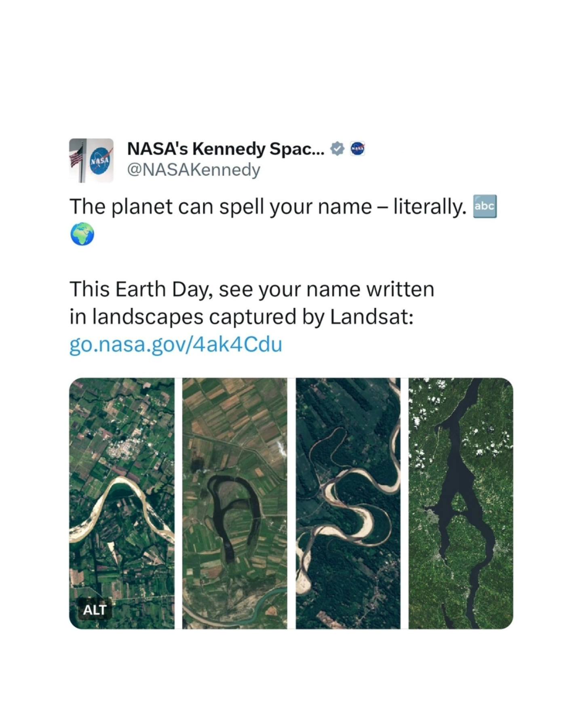Viewport: 582px width, 728px height.
Task: Open NASA's Kennedy Spac... account name
Action: tap(226, 149)
